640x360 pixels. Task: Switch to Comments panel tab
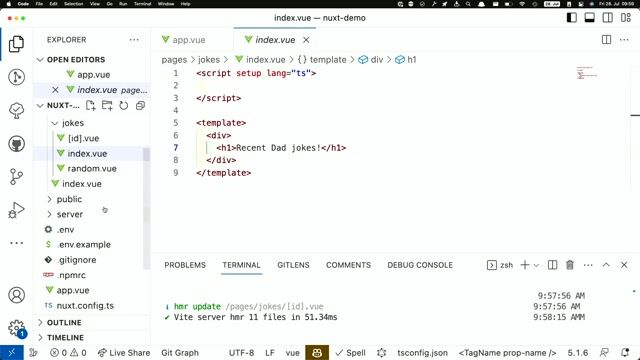(x=348, y=265)
